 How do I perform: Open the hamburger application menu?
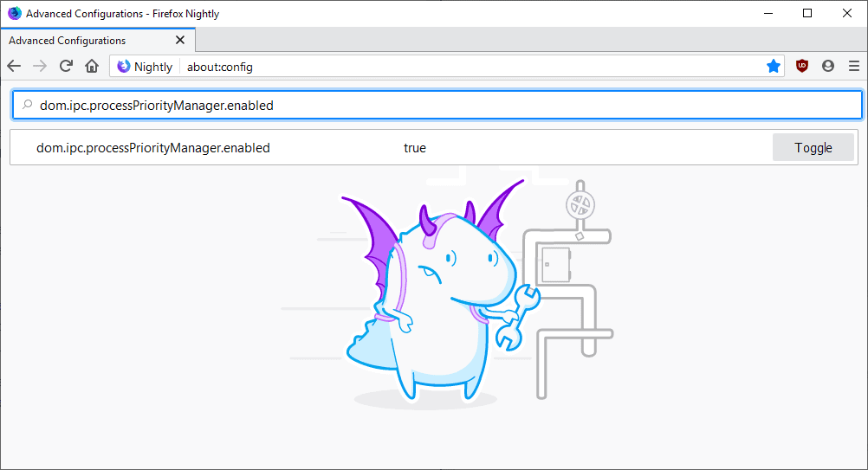point(854,67)
